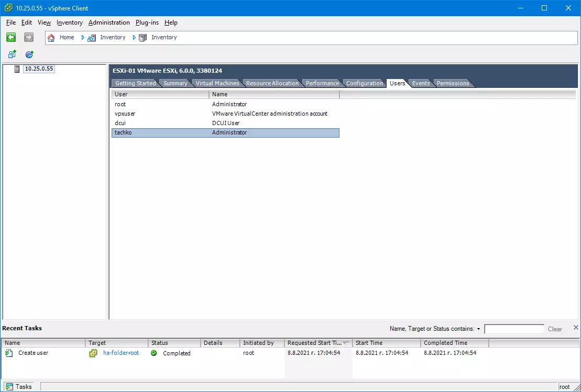Open the Help menu

[171, 23]
